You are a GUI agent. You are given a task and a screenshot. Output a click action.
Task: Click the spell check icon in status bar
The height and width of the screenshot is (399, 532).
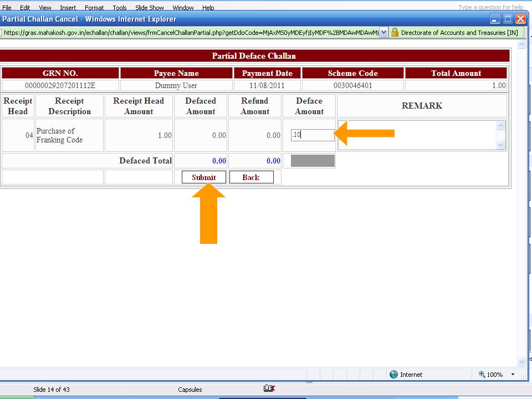[x=269, y=388]
